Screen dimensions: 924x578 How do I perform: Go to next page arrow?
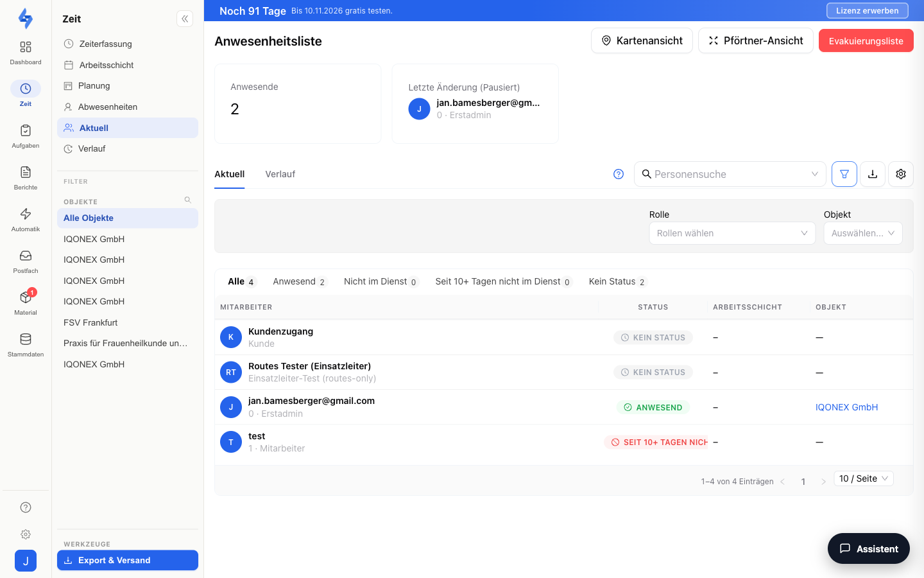click(823, 482)
